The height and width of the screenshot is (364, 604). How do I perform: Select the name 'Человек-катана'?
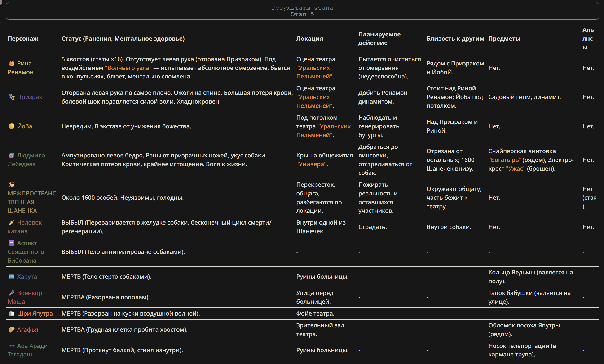[x=26, y=227]
